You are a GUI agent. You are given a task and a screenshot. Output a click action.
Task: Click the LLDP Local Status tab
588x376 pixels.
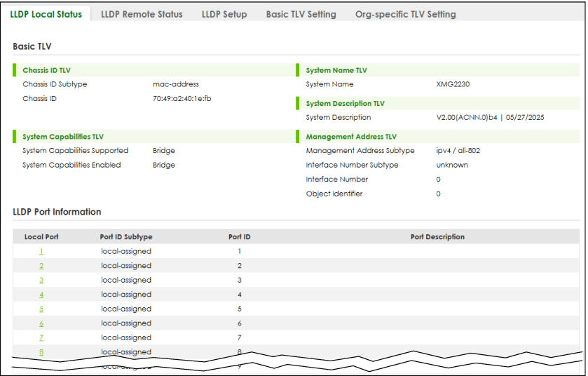point(46,14)
